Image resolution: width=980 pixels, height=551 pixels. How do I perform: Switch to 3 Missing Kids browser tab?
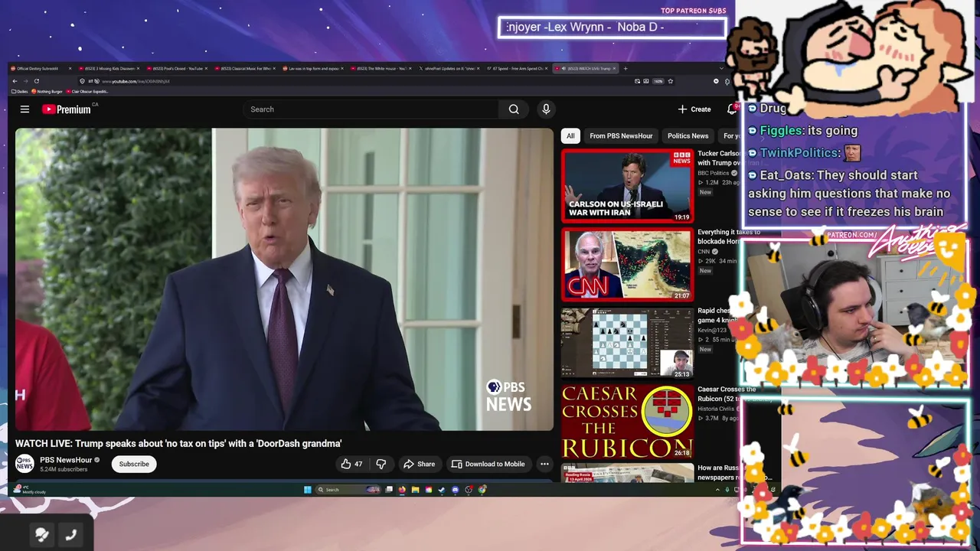click(109, 68)
